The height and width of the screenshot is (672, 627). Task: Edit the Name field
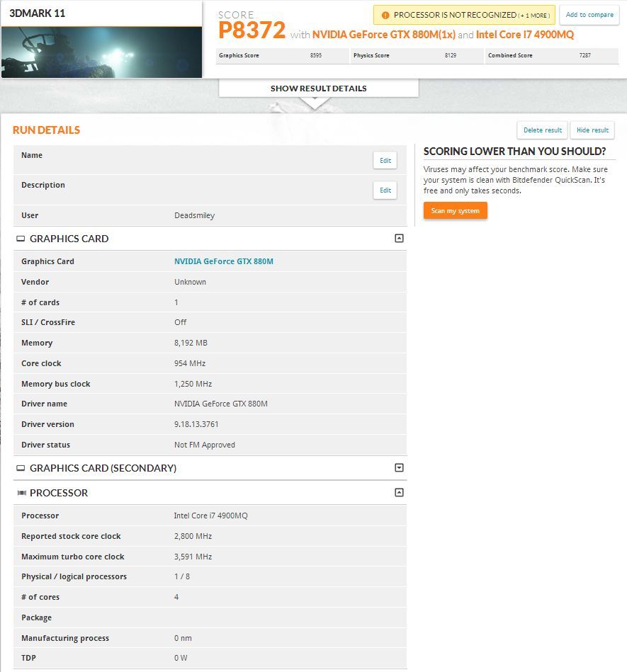coord(385,161)
